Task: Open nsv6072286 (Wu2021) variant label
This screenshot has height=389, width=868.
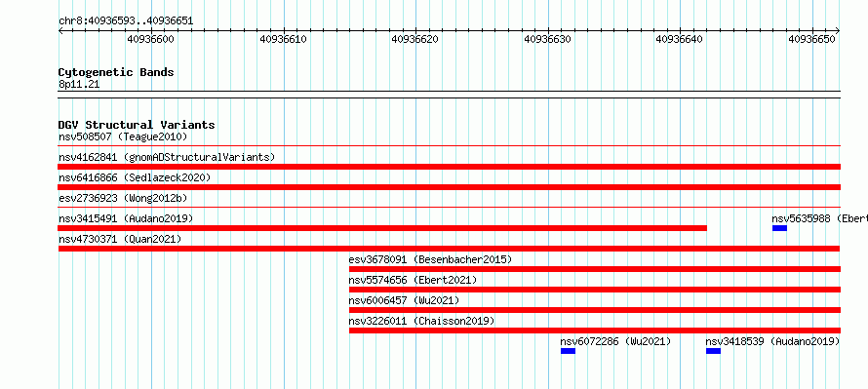Action: pos(615,341)
